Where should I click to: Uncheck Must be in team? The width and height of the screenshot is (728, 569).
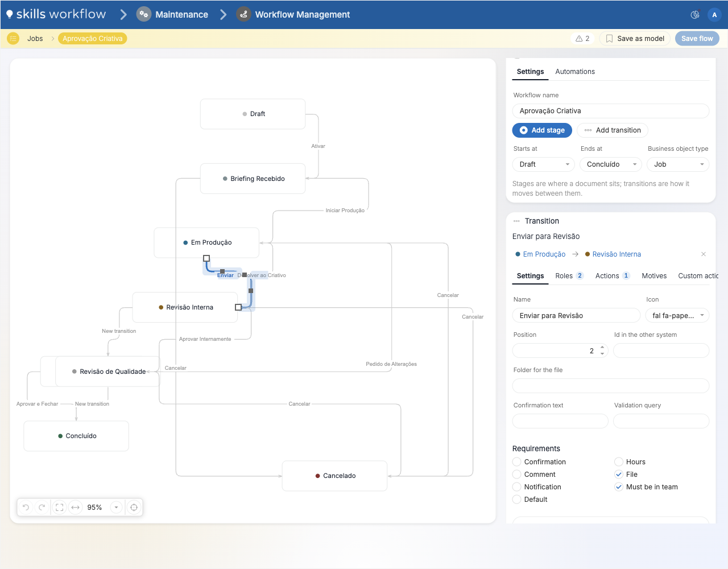pos(618,487)
